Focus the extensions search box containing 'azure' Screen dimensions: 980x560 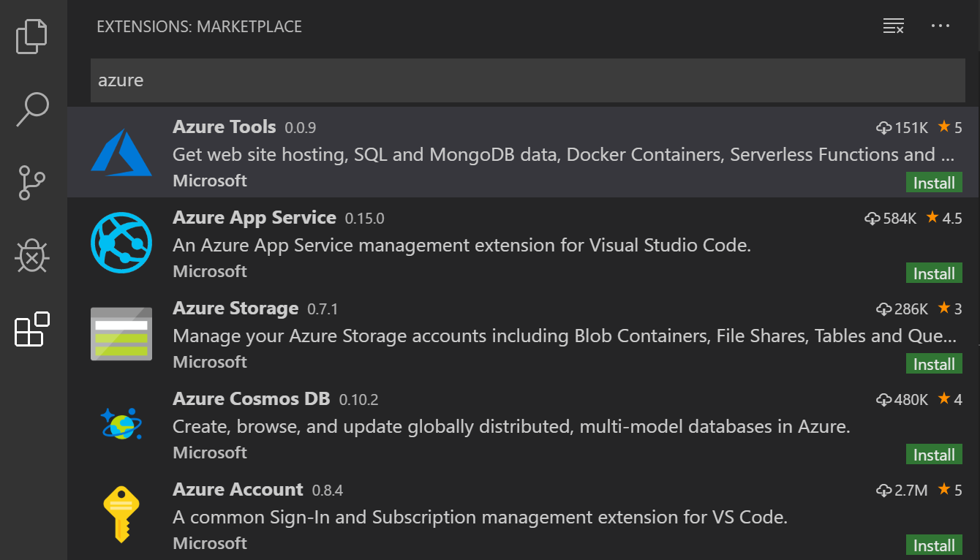527,80
